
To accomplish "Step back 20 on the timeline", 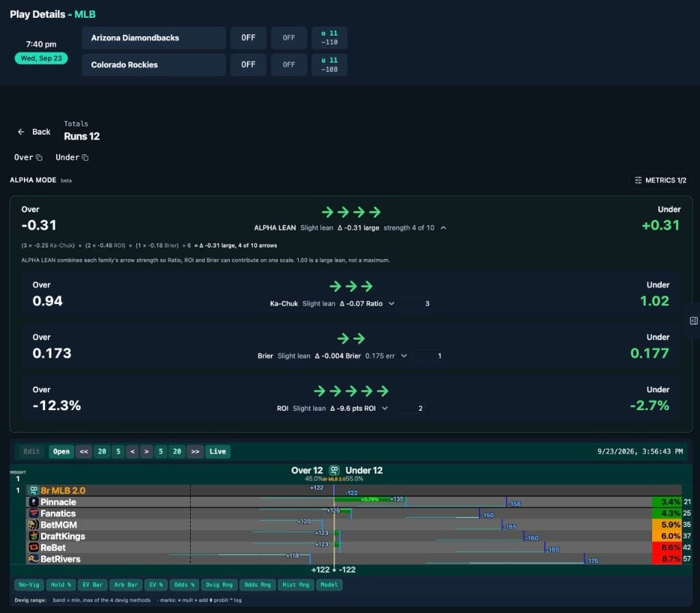I will [103, 452].
